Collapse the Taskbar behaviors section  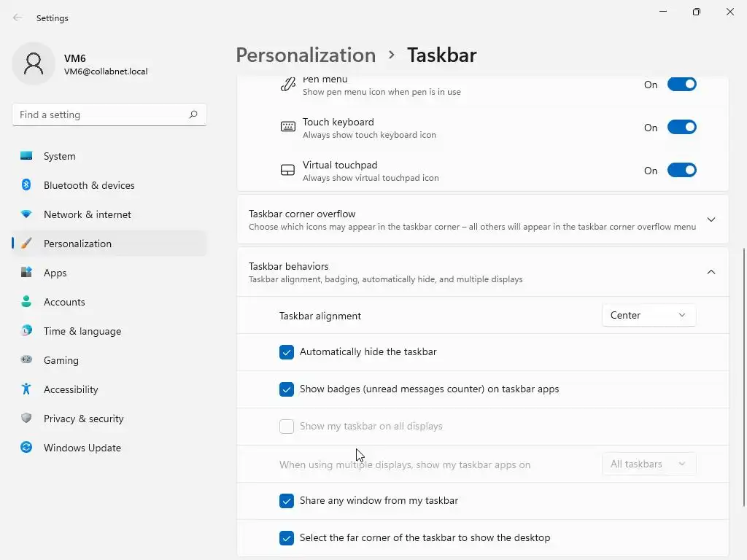[711, 272]
